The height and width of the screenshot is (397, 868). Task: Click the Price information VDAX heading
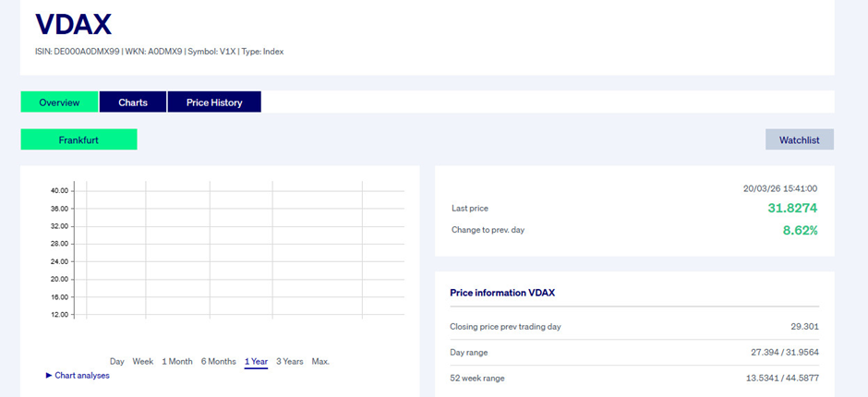click(x=502, y=293)
